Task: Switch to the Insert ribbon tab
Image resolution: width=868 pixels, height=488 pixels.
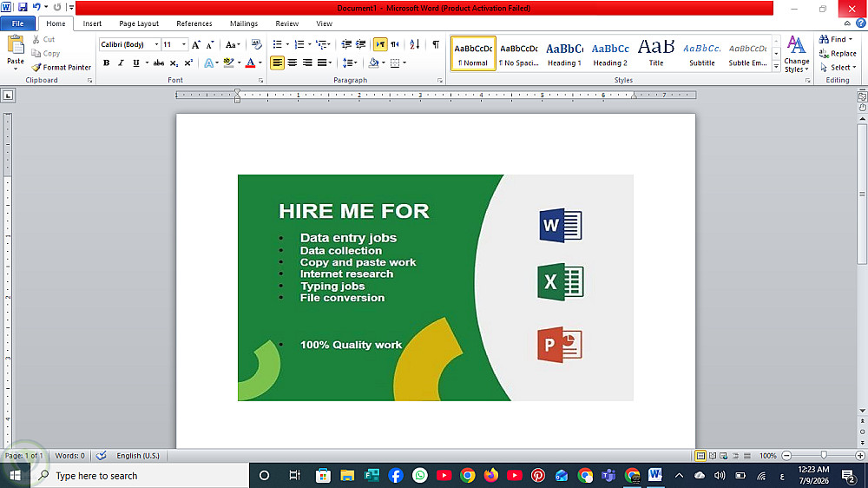Action: click(92, 23)
